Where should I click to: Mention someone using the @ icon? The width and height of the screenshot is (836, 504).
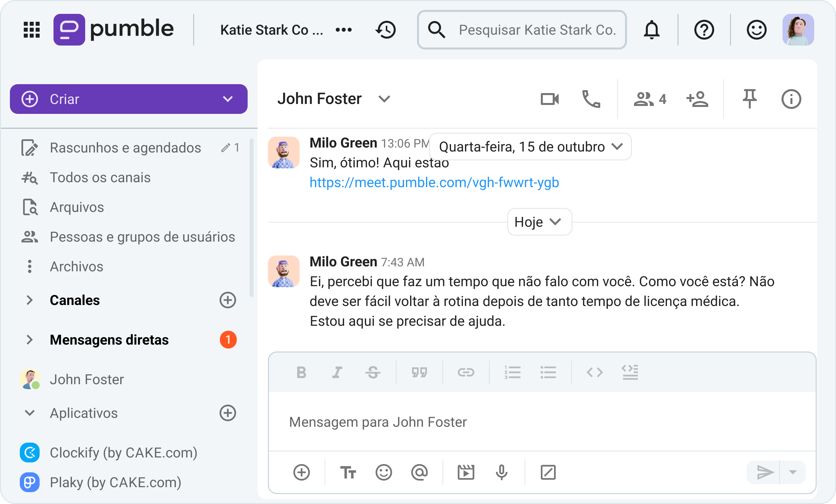419,472
